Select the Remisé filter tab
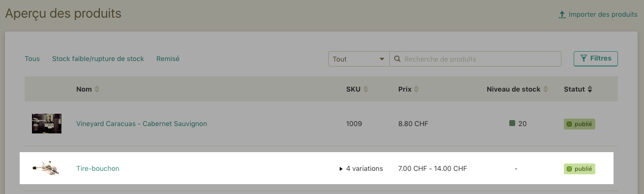The width and height of the screenshot is (644, 194). click(168, 59)
